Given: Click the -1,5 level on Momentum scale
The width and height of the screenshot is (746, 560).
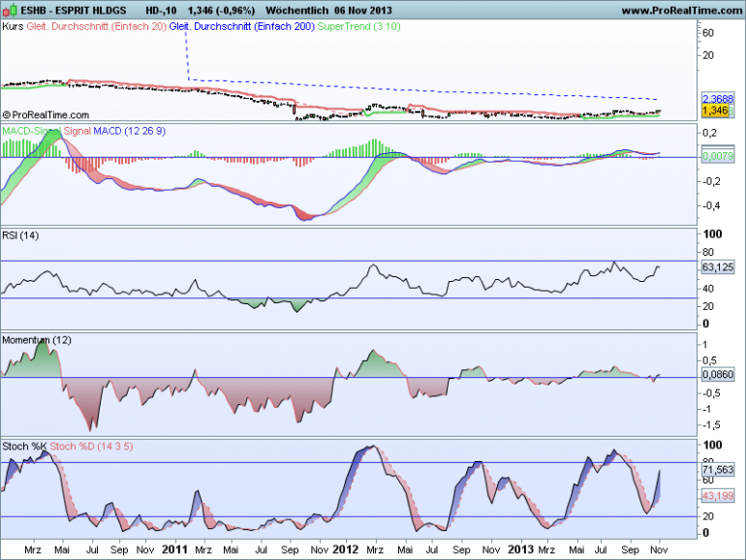Looking at the screenshot, I should point(711,425).
